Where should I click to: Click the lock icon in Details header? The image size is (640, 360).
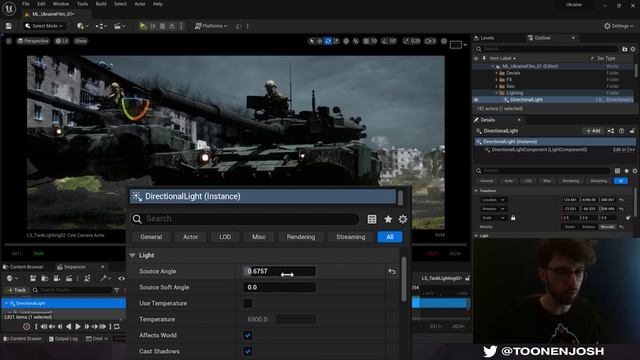pyautogui.click(x=632, y=131)
